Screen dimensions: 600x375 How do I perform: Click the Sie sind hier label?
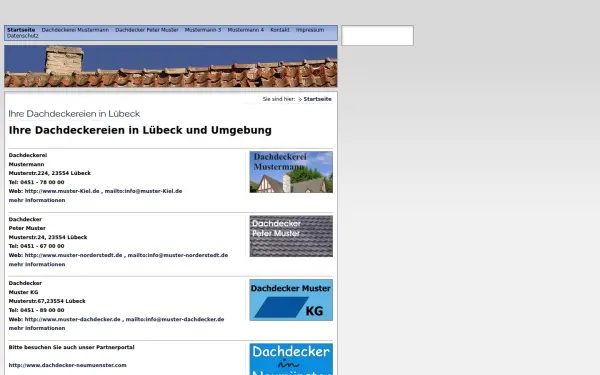[x=279, y=99]
